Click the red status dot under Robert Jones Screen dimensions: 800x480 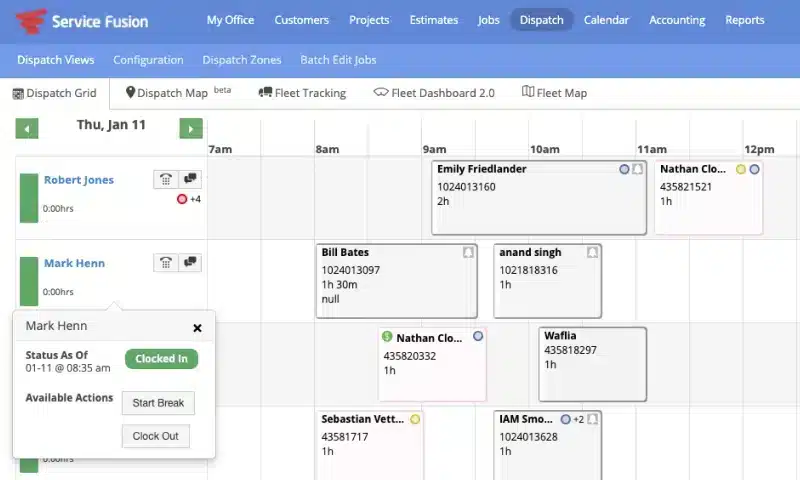pyautogui.click(x=182, y=199)
